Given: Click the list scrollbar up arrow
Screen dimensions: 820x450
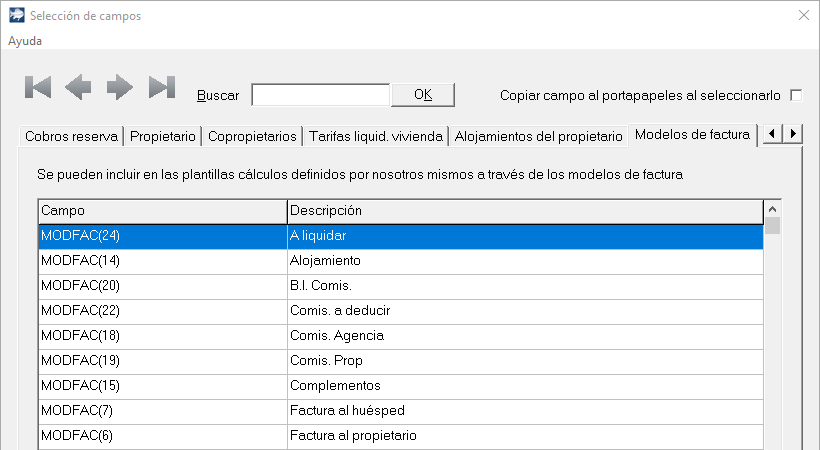Looking at the screenshot, I should 772,209.
